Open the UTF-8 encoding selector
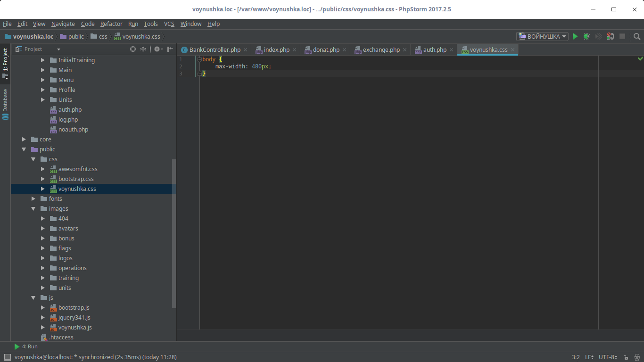The width and height of the screenshot is (644, 362). pyautogui.click(x=608, y=357)
